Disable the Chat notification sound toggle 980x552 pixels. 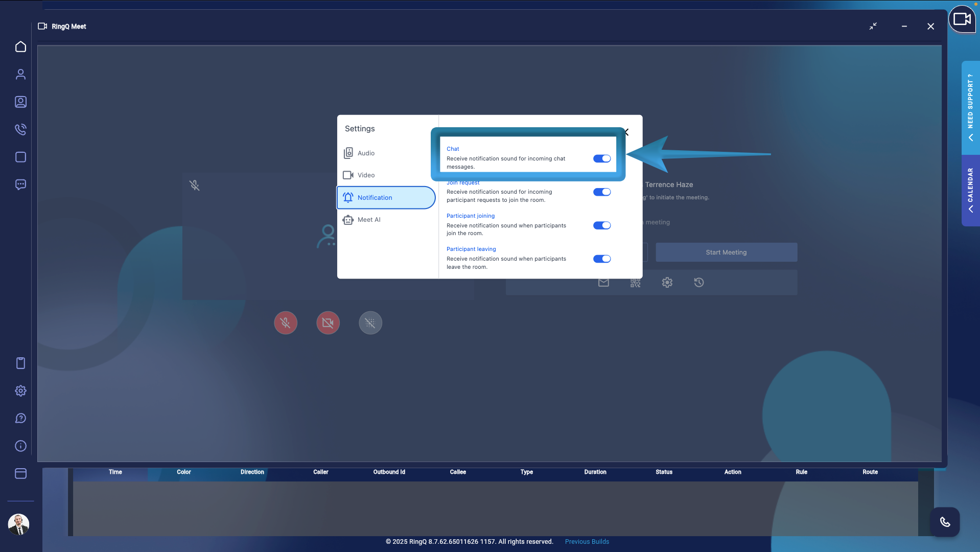click(x=602, y=158)
